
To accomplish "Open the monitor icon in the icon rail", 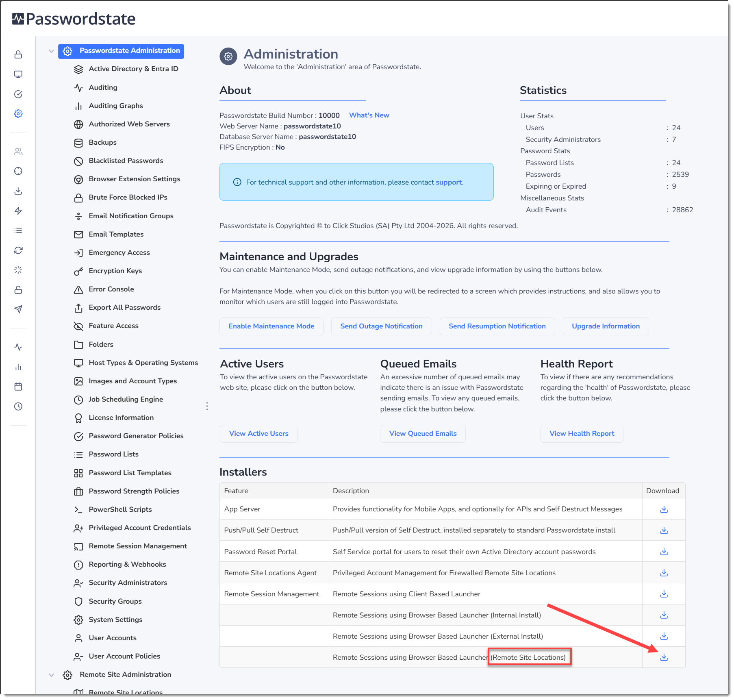I will [x=18, y=74].
